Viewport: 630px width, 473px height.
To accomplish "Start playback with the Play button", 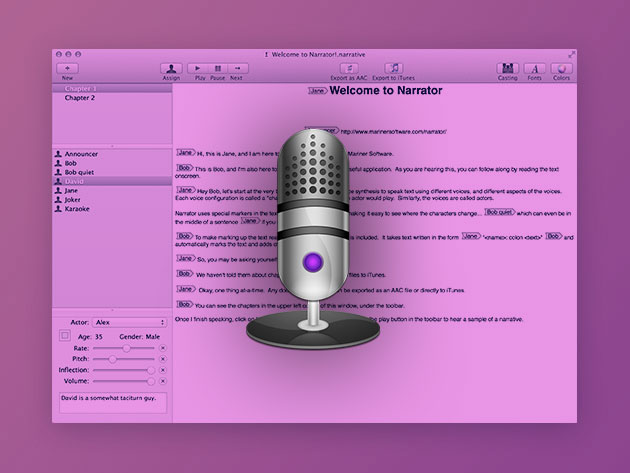I will pos(197,68).
